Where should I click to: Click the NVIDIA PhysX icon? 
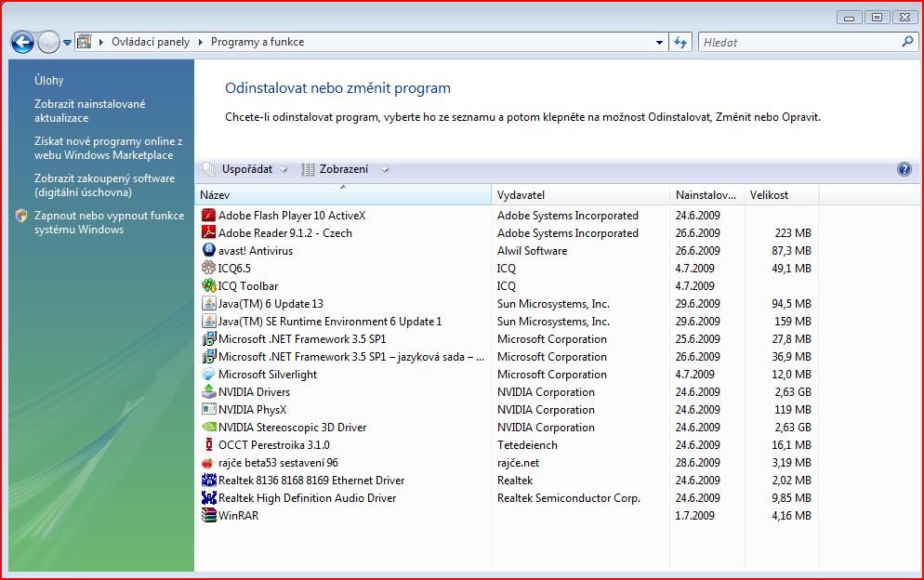tap(209, 410)
